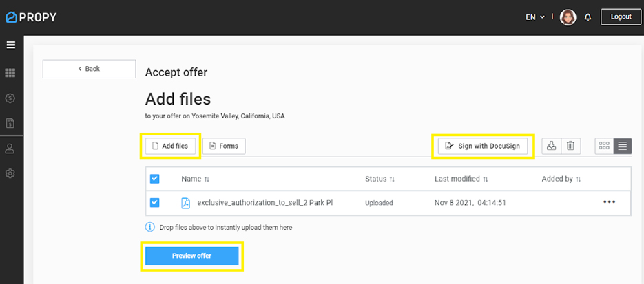Switch to grid view layout
This screenshot has height=284, width=644.
pyautogui.click(x=604, y=146)
